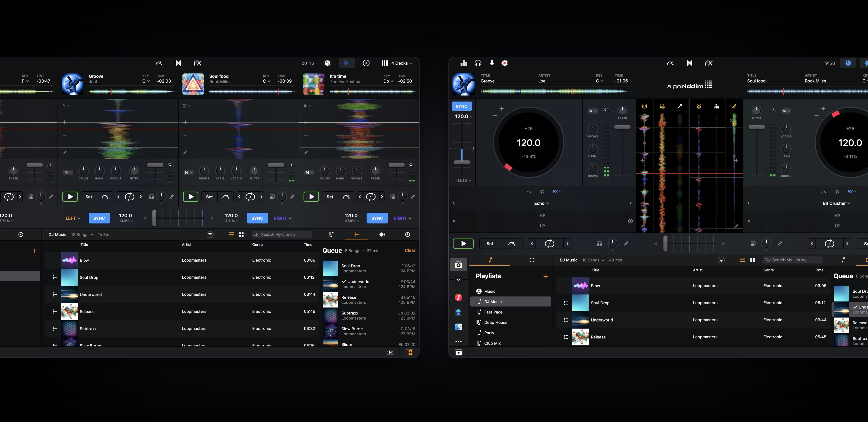Toggle the loop on deck 2
This screenshot has height=422, width=868.
(250, 197)
